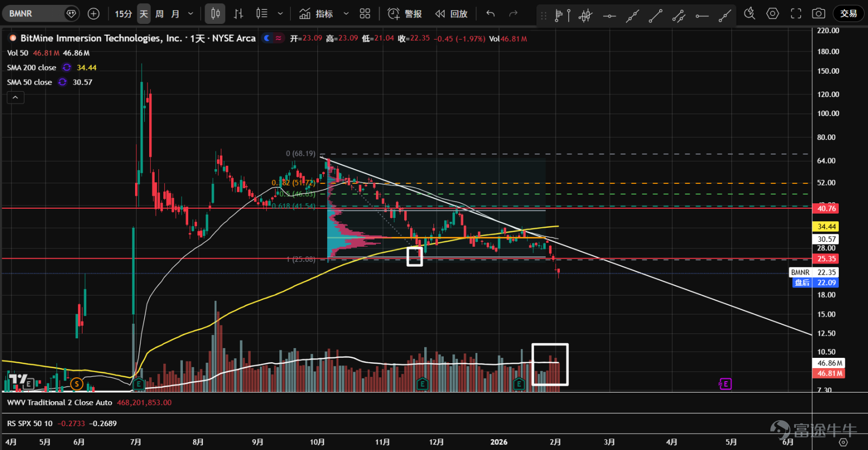
Task: Select the candlestick chart type icon
Action: click(215, 14)
